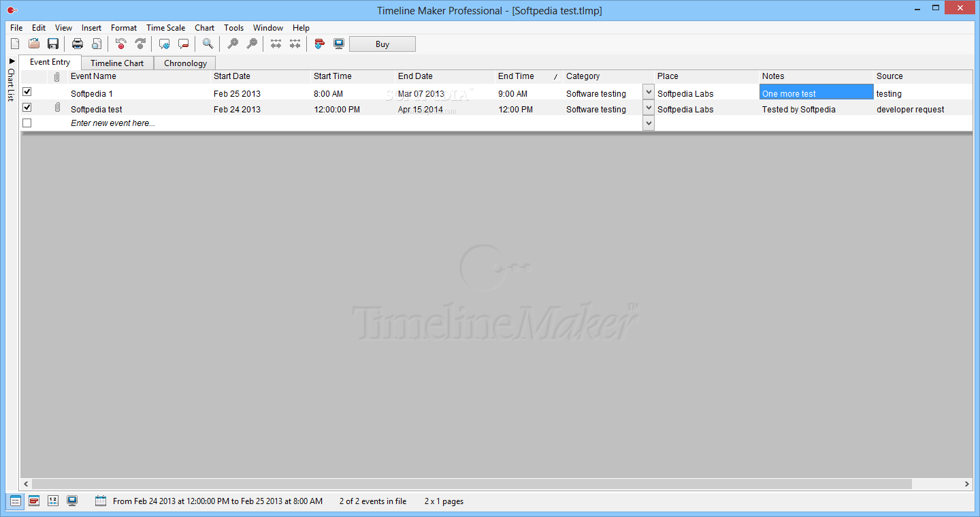Image resolution: width=980 pixels, height=517 pixels.
Task: Zoom out with the minus magnifier icon
Action: pos(252,44)
